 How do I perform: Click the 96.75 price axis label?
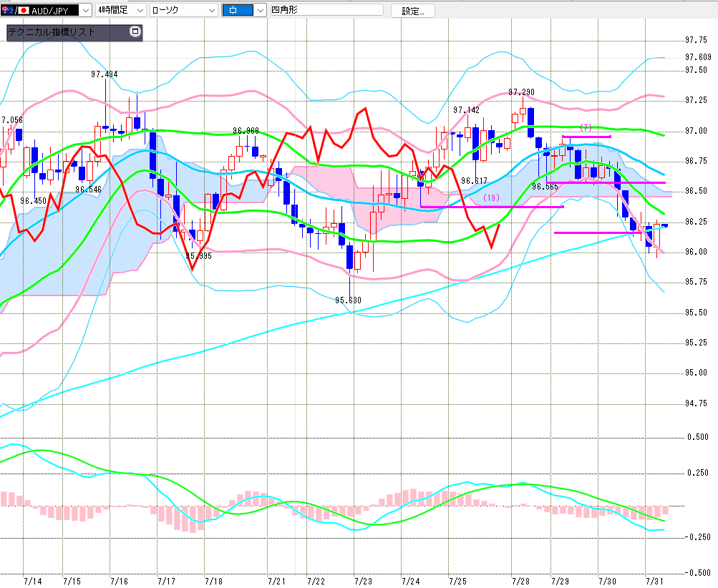pyautogui.click(x=696, y=161)
